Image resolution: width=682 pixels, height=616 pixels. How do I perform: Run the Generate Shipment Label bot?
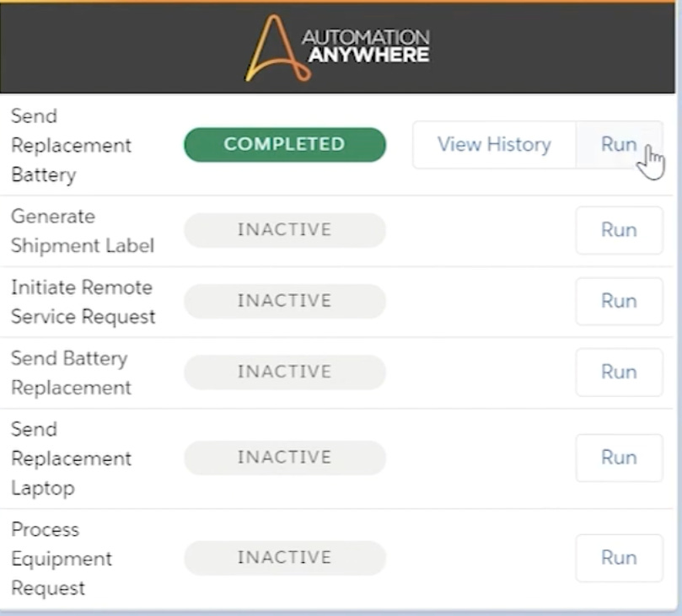tap(619, 229)
